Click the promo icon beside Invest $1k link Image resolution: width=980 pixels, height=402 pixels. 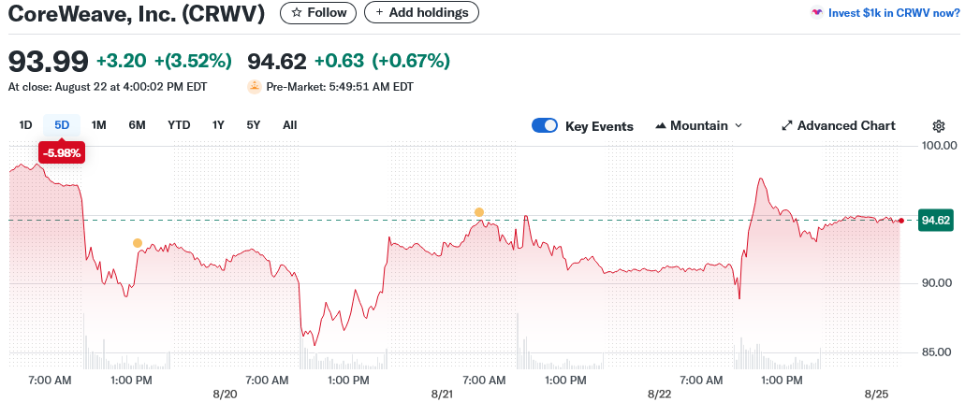pos(817,12)
